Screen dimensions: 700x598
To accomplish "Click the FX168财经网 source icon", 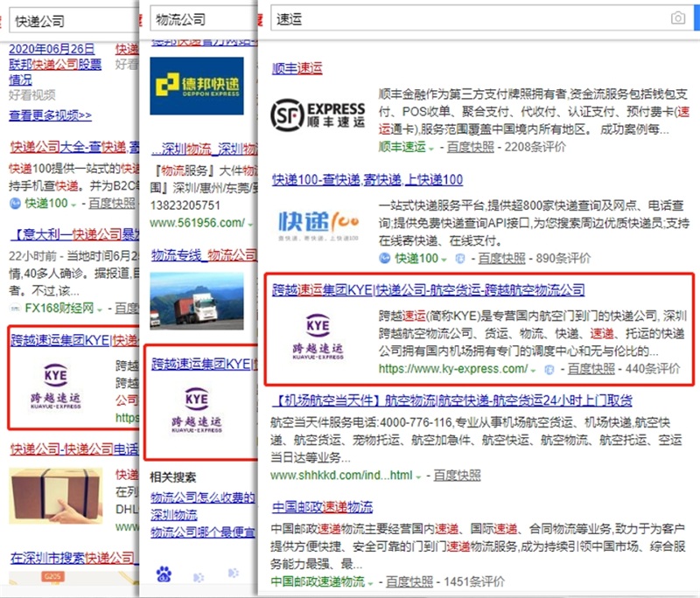I will coord(15,308).
